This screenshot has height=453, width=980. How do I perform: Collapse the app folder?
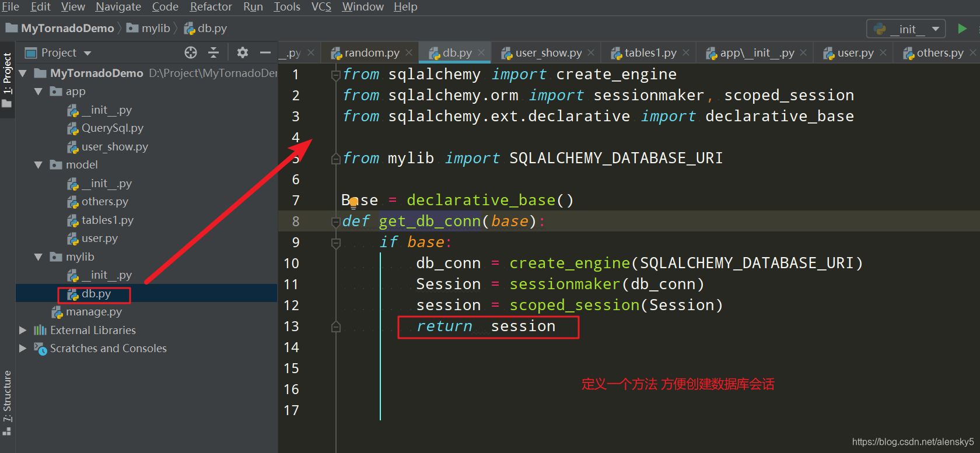point(38,92)
